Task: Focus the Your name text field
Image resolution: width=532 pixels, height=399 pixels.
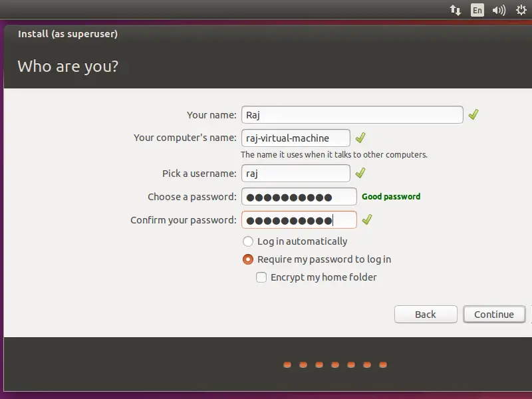Action: 352,114
